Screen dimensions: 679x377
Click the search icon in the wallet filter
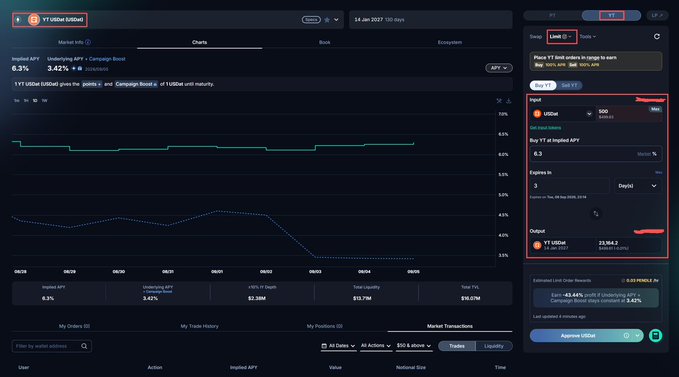84,346
